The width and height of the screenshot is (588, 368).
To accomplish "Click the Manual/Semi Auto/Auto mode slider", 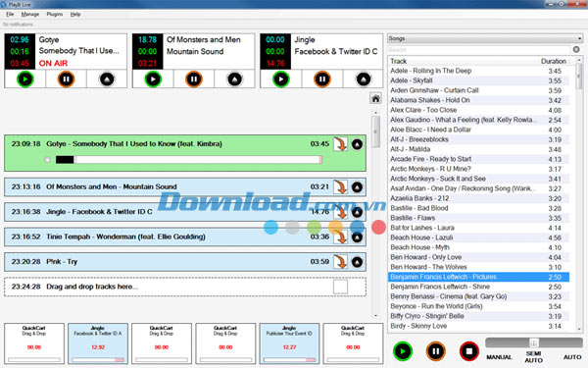I will [x=534, y=342].
